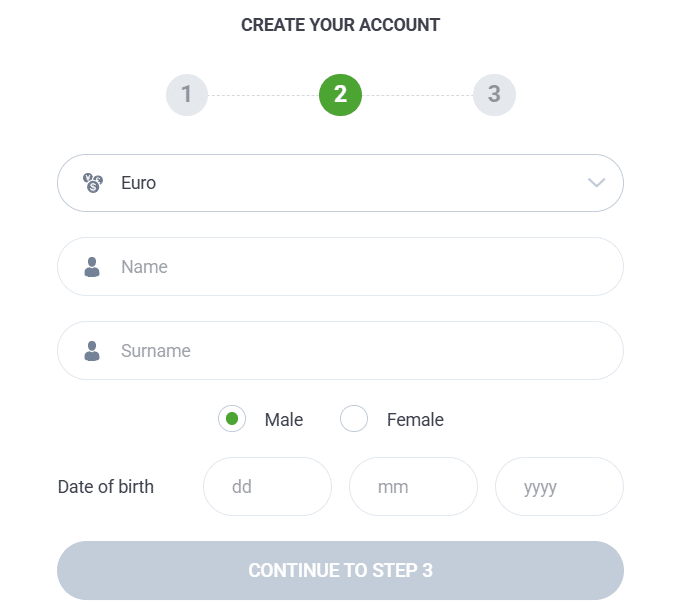
Task: Click the Male label text
Action: [x=284, y=420]
